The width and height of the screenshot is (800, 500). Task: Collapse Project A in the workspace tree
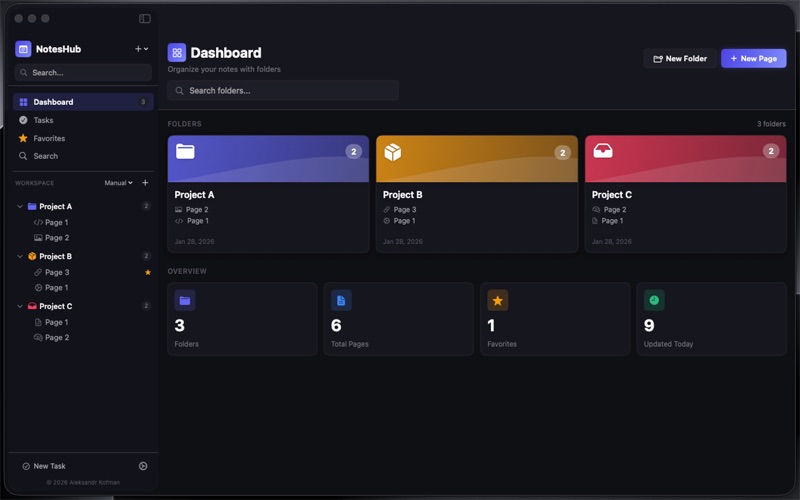(20, 207)
